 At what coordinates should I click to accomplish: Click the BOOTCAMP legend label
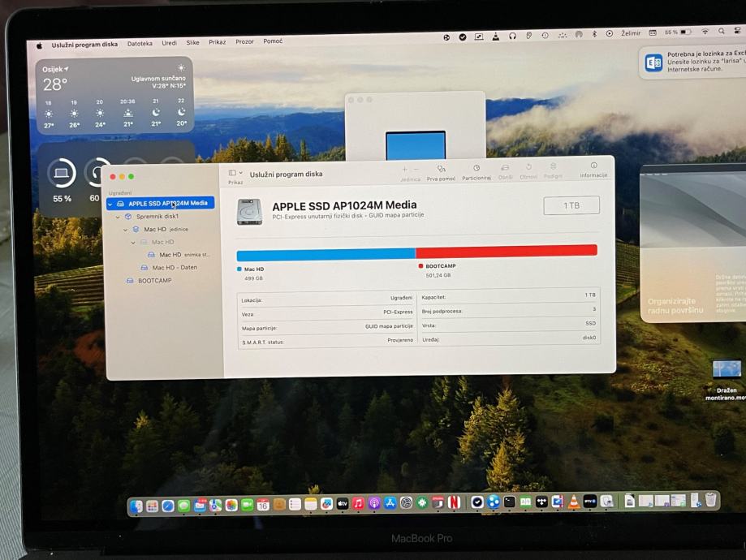[441, 266]
